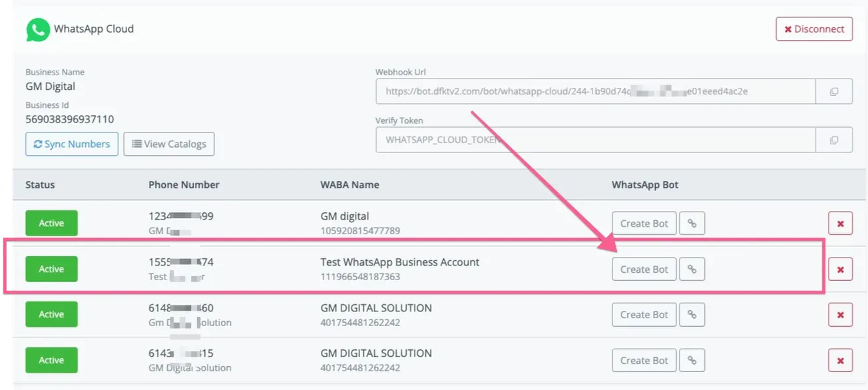The height and width of the screenshot is (390, 868).
Task: Click the Webhook Url field
Action: 596,92
